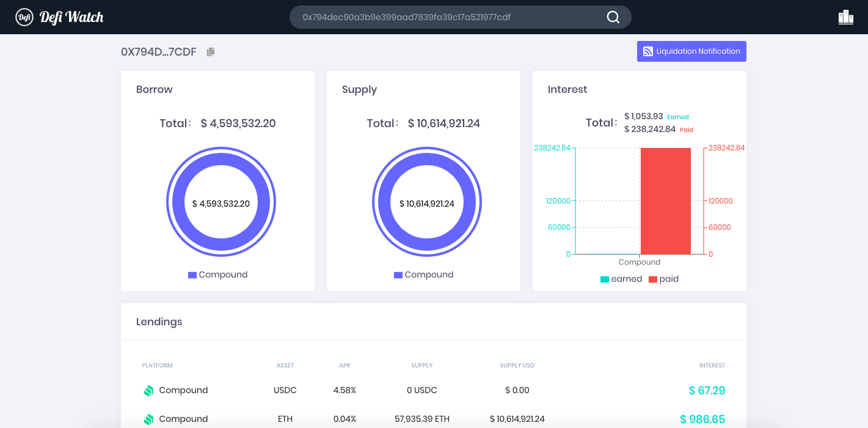Viewport: 868px width, 428px height.
Task: Click the 0 USDC supply cell
Action: tap(422, 390)
